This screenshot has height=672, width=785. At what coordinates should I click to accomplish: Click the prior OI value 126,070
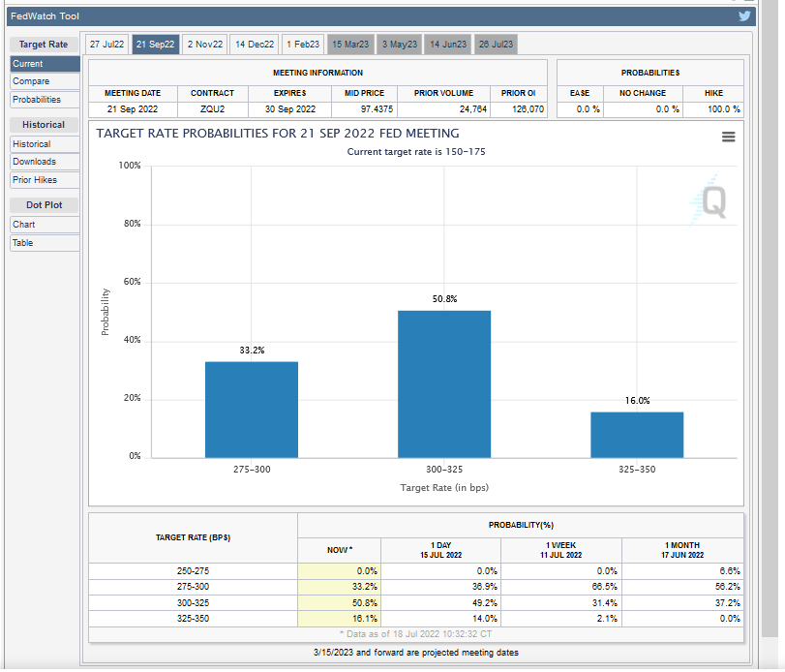(528, 109)
